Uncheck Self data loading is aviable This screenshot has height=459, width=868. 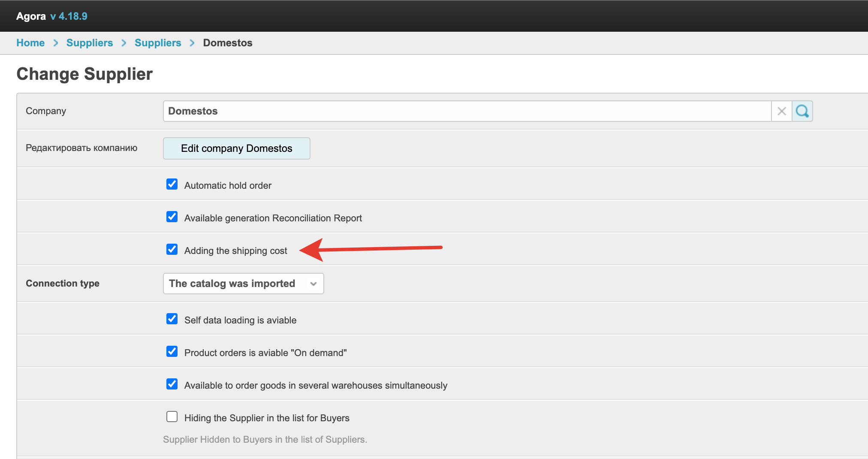(172, 319)
